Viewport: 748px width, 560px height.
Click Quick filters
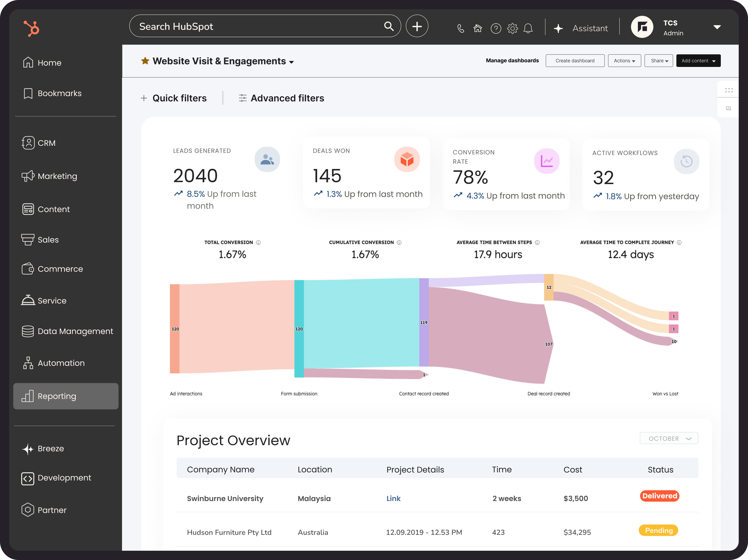179,98
